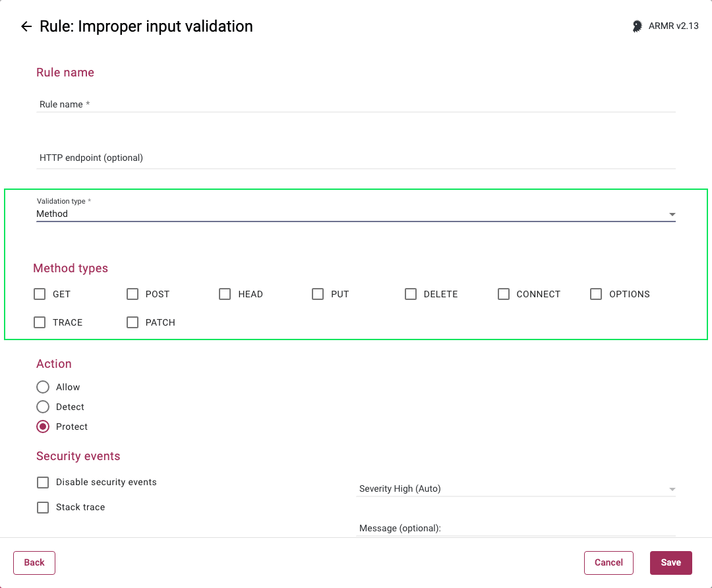Click the back arrow icon beside Rule title

[26, 26]
